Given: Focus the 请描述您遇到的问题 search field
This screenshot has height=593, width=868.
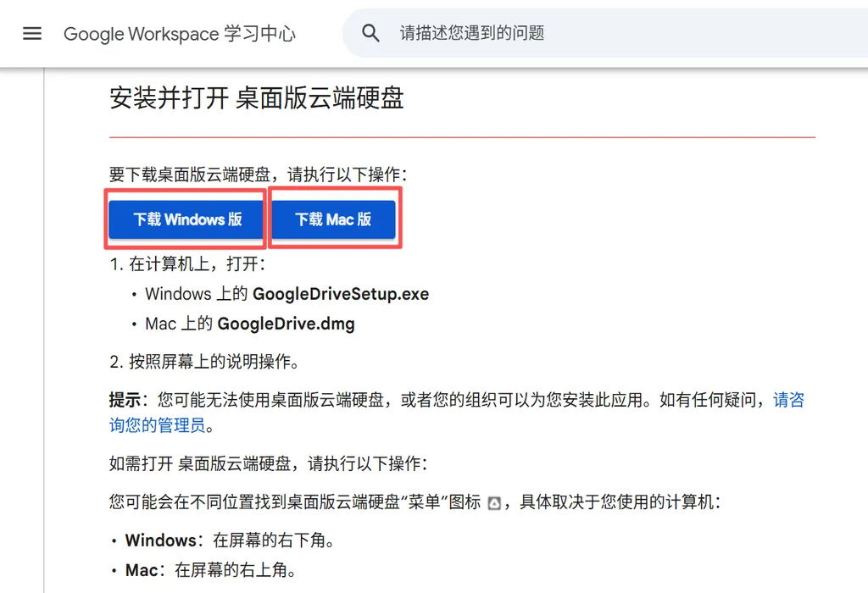Looking at the screenshot, I should [x=593, y=34].
